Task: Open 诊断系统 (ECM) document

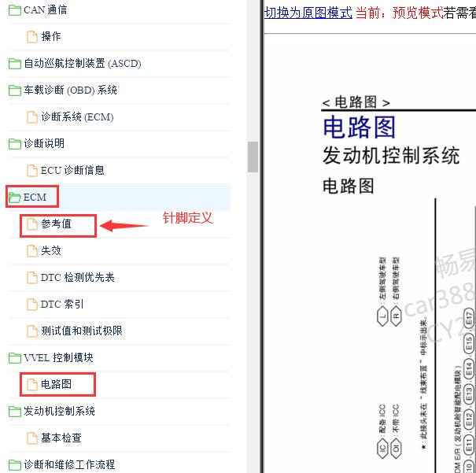Action: tap(77, 117)
